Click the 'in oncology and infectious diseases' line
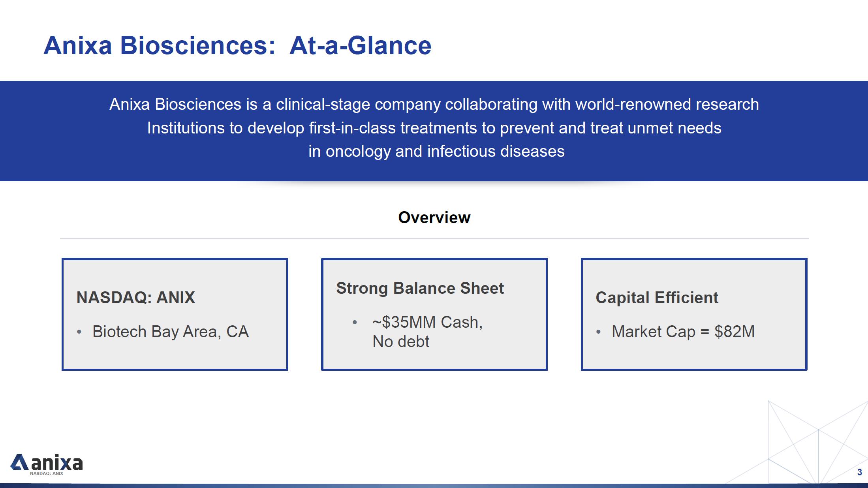Image resolution: width=868 pixels, height=488 pixels. coord(436,152)
